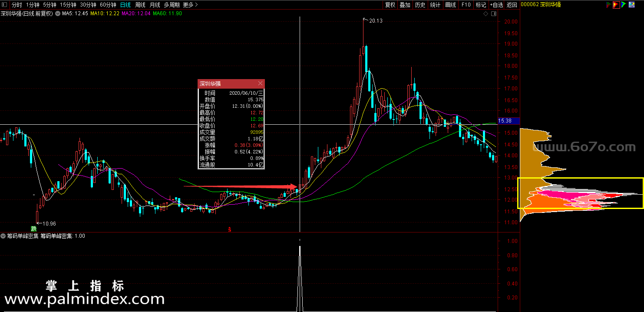This screenshot has width=644, height=312.
Task: Toggle right panel icon above price axis
Action: point(493,14)
